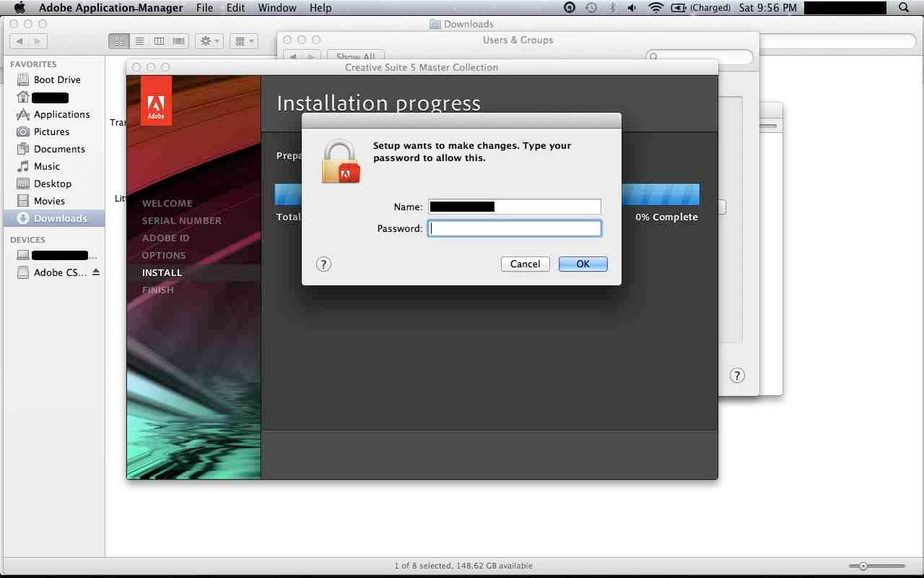Viewport: 924px width, 578px height.
Task: Switch Finder to list view
Action: click(139, 41)
